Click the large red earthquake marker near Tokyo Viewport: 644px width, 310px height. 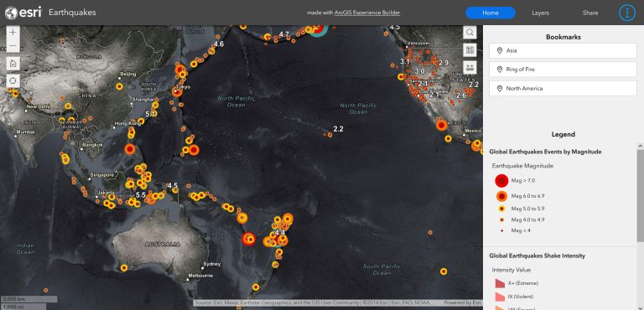[x=177, y=92]
